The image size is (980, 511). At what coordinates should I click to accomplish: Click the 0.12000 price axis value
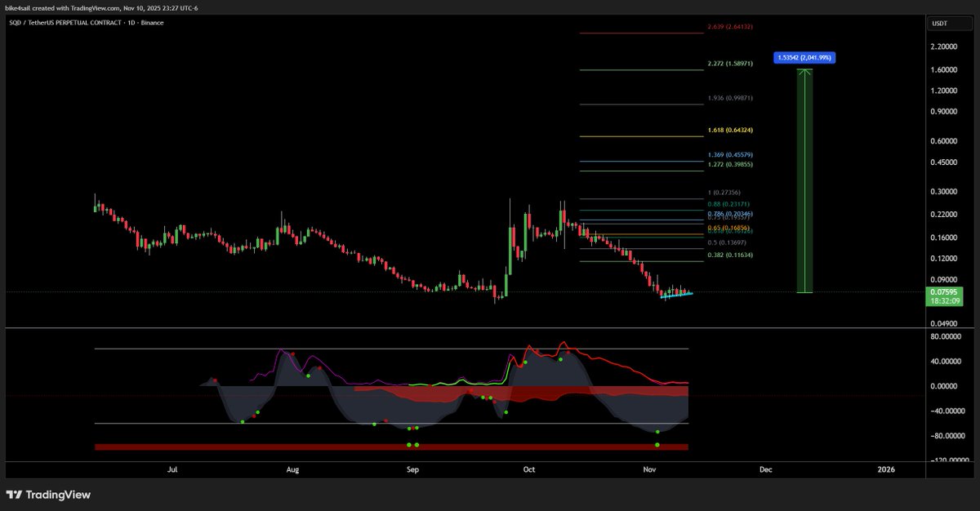click(943, 259)
